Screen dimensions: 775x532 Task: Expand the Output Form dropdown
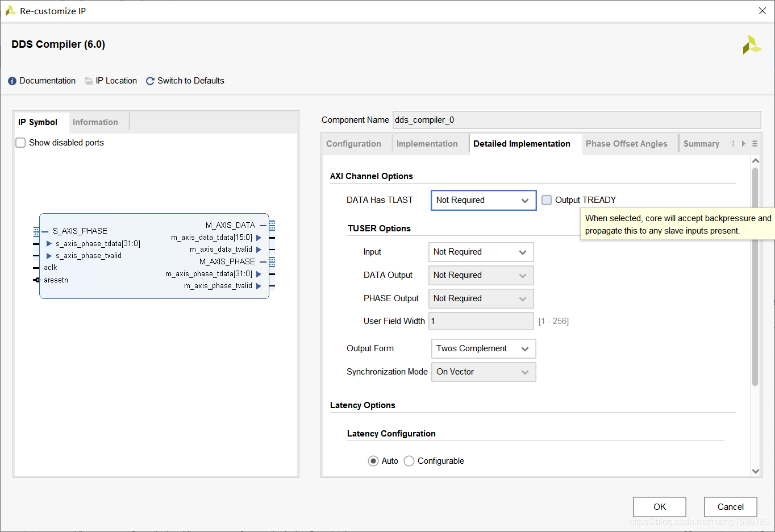coord(483,348)
